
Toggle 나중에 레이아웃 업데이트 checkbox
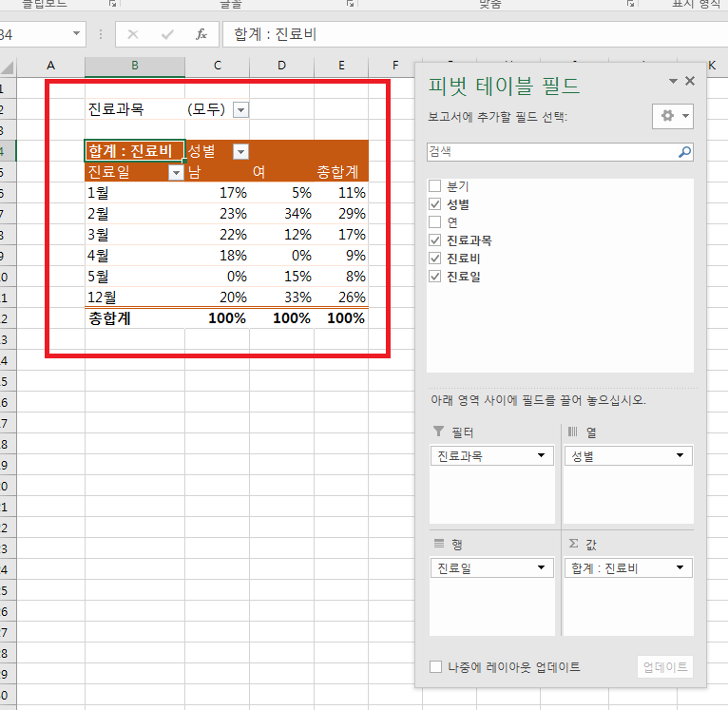pos(435,667)
